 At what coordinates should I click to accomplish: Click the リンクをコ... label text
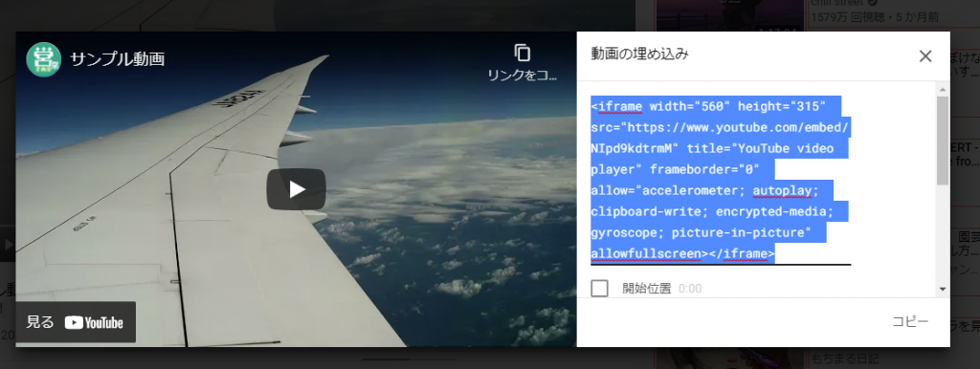[x=522, y=75]
